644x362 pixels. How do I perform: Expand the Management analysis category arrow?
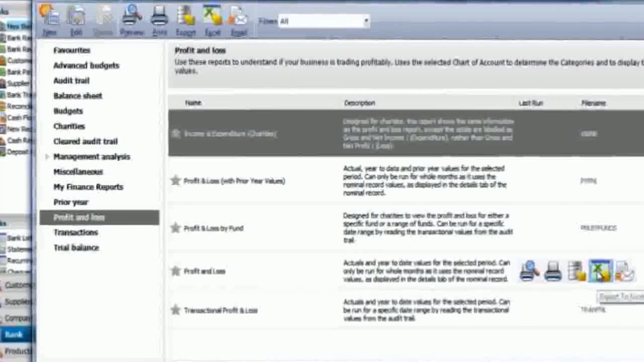coord(47,157)
